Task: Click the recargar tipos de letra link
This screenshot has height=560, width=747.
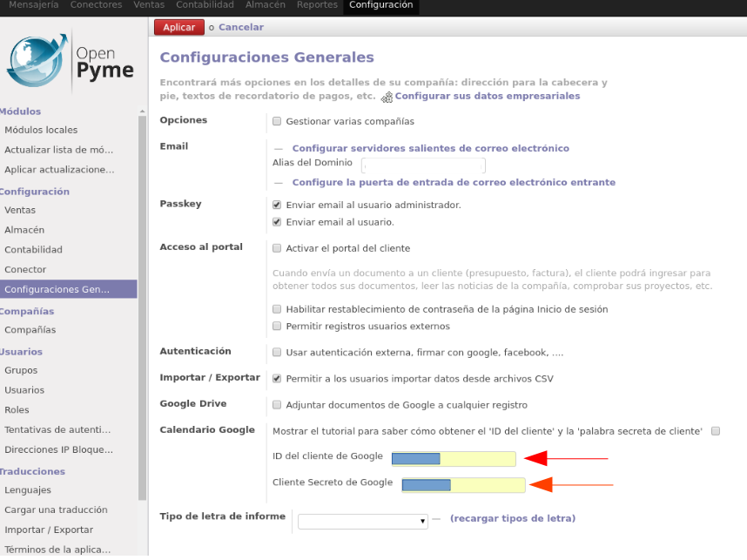Action: (513, 518)
